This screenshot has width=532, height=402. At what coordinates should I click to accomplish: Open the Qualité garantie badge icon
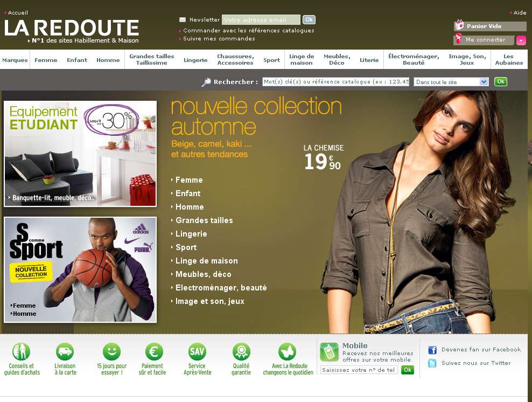point(241,352)
